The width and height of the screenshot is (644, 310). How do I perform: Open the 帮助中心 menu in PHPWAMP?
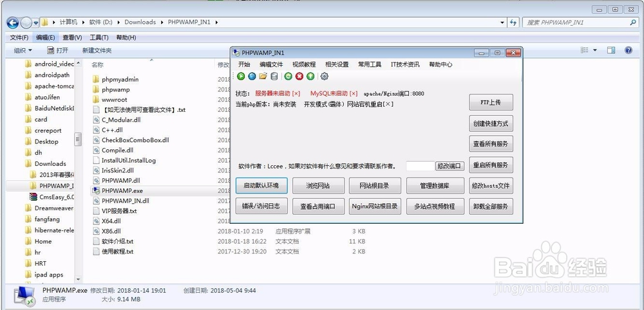[x=440, y=64]
